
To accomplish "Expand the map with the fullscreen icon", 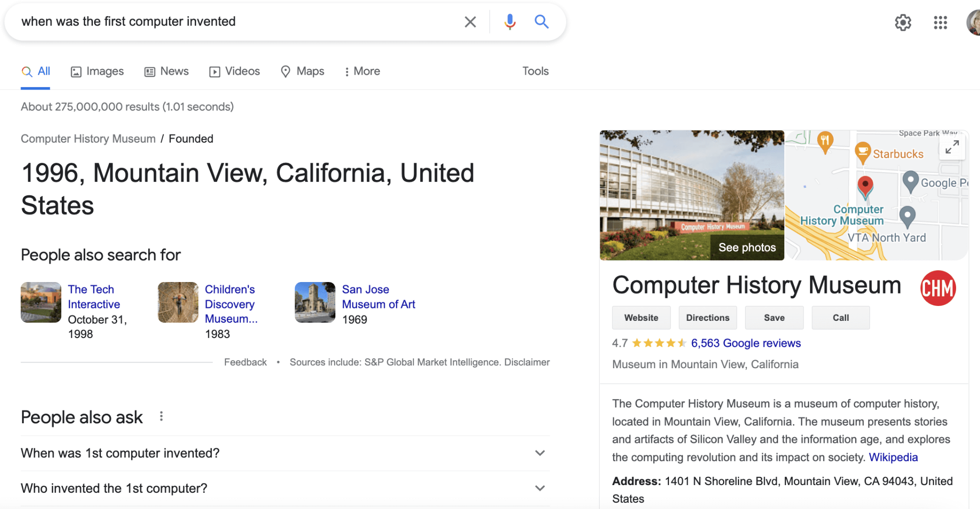I will click(952, 147).
